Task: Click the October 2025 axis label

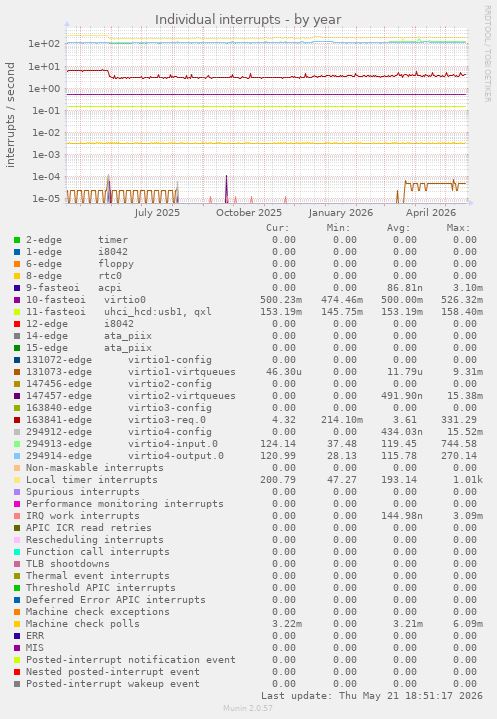Action: point(249,213)
